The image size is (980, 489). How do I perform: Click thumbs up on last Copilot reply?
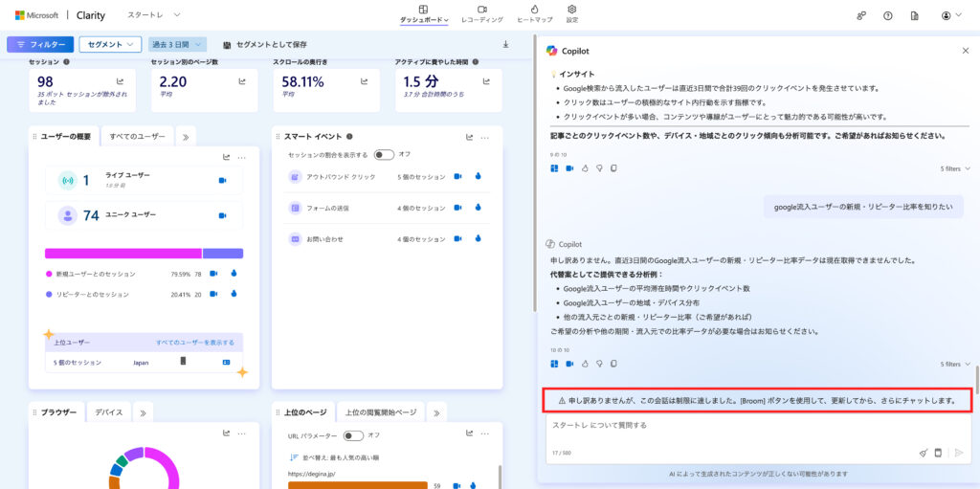pyautogui.click(x=585, y=364)
